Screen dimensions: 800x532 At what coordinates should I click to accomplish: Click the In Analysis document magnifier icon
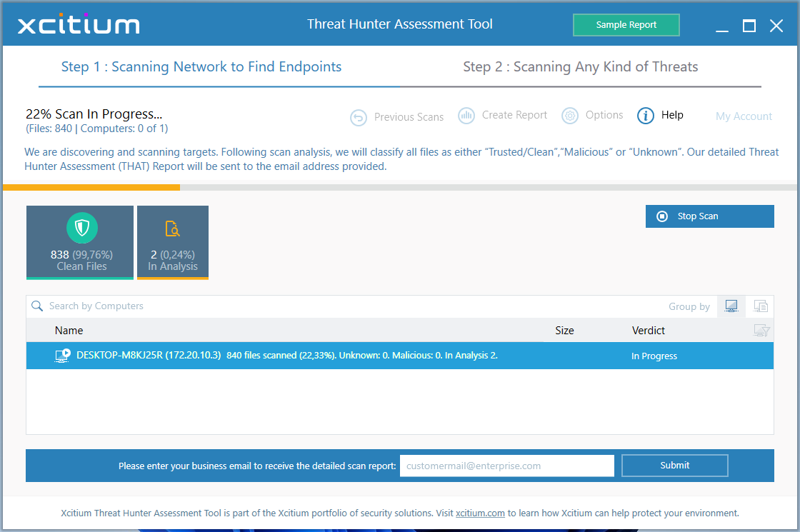[x=172, y=229]
